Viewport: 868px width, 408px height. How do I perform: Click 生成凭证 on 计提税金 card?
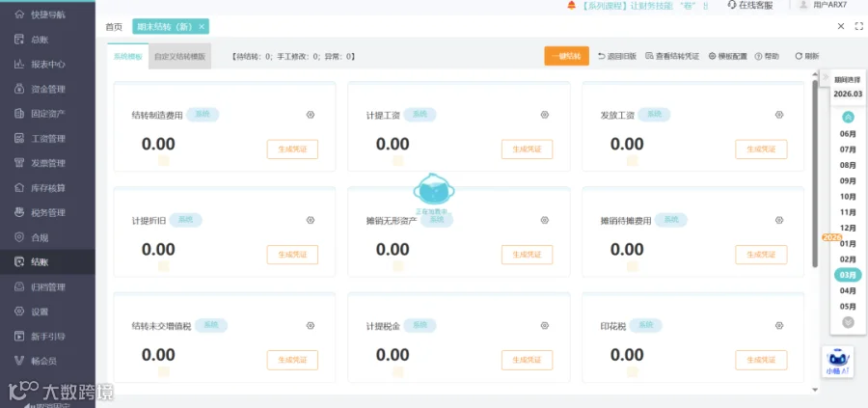[527, 360]
